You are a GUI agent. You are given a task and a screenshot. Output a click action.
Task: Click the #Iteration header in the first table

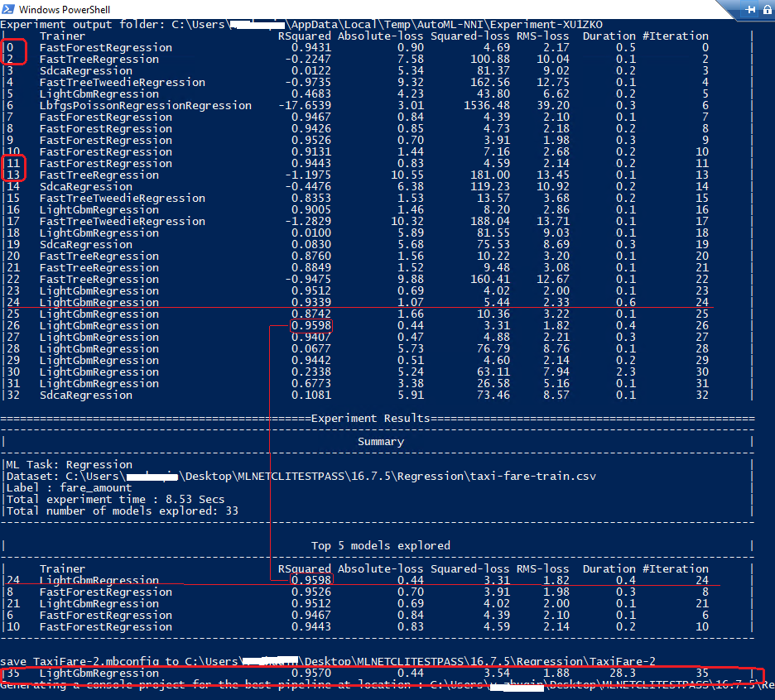pos(675,36)
